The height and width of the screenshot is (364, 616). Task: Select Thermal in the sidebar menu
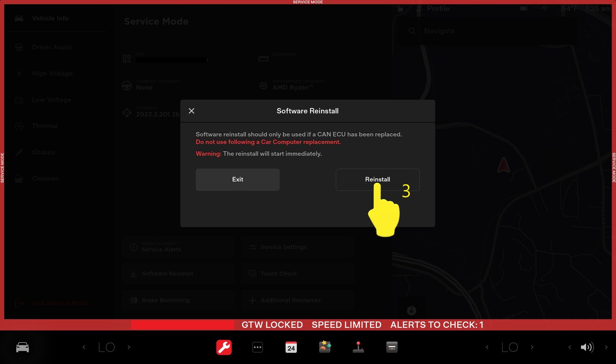(x=44, y=126)
